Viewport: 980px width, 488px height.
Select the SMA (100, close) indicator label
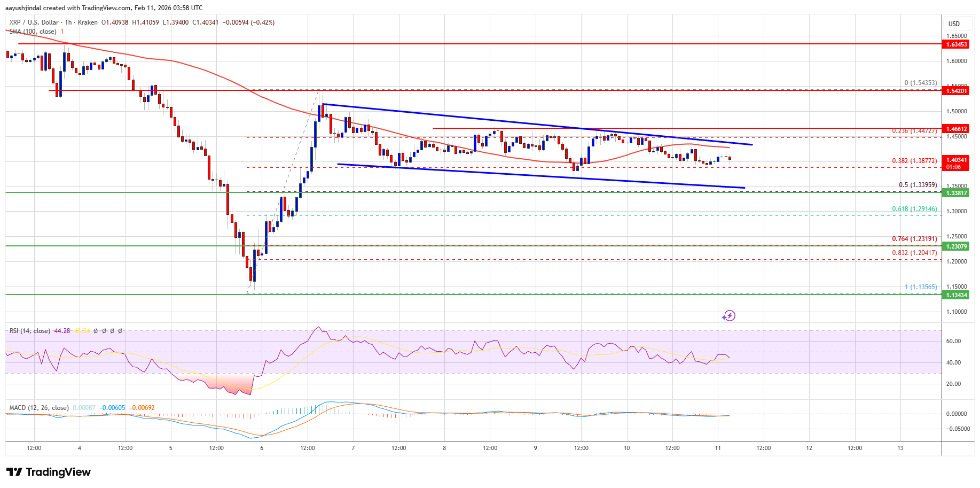[x=33, y=31]
